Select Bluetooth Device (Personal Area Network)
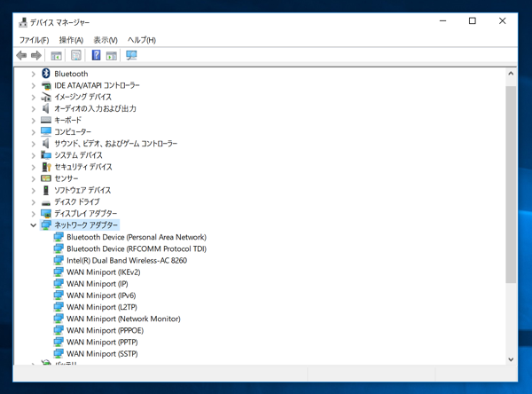The image size is (532, 394). coord(137,237)
